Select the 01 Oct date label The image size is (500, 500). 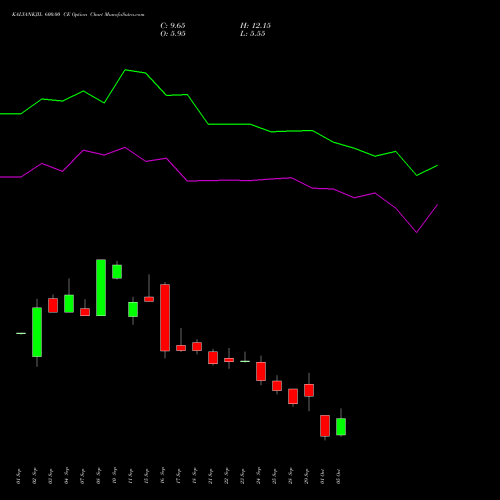[x=323, y=476]
